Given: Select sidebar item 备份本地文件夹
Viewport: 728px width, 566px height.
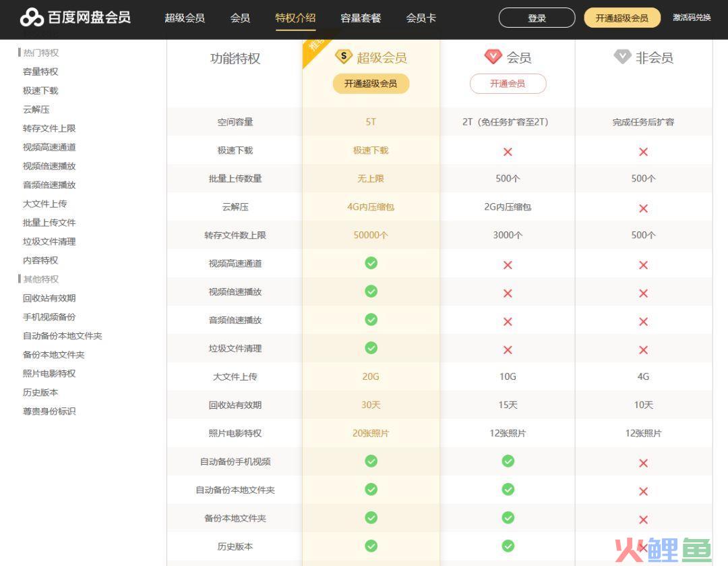Looking at the screenshot, I should [x=53, y=355].
